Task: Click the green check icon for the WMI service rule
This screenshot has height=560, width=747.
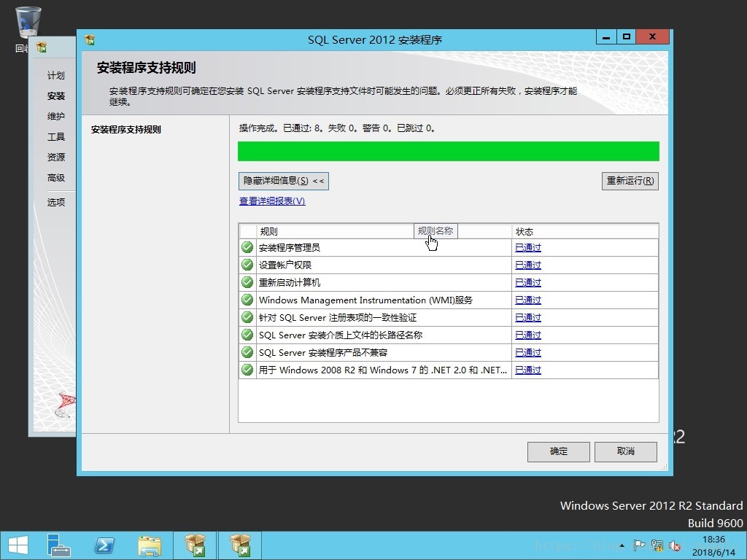Action: coord(247,300)
